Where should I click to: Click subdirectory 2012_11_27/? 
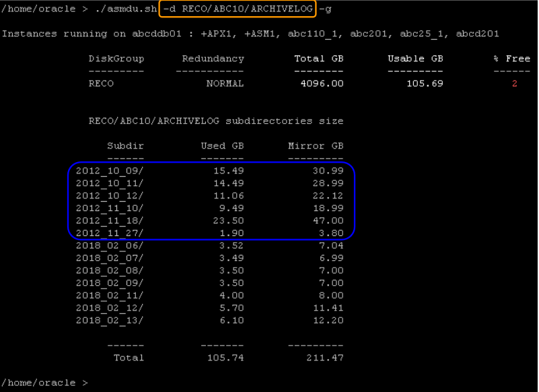(109, 233)
